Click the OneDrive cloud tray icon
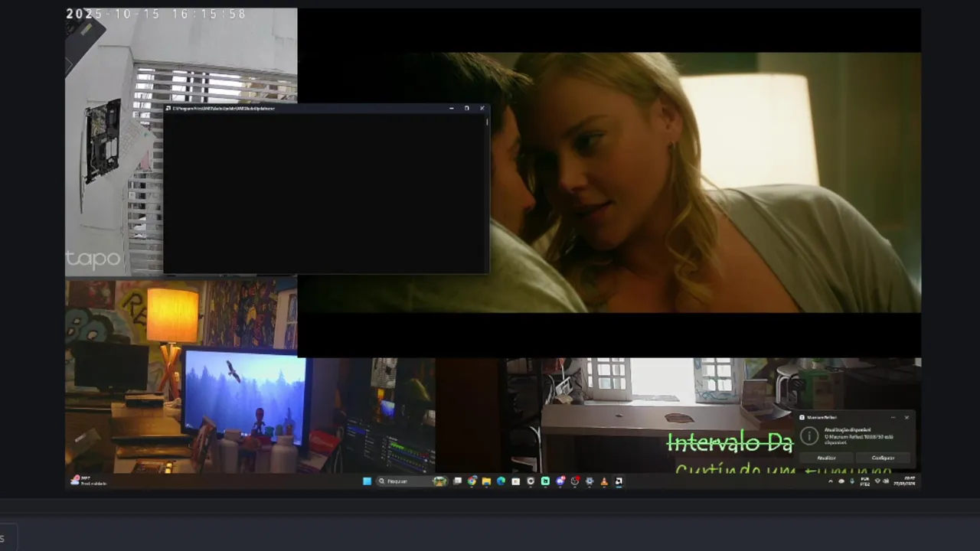The height and width of the screenshot is (551, 980). (x=841, y=481)
